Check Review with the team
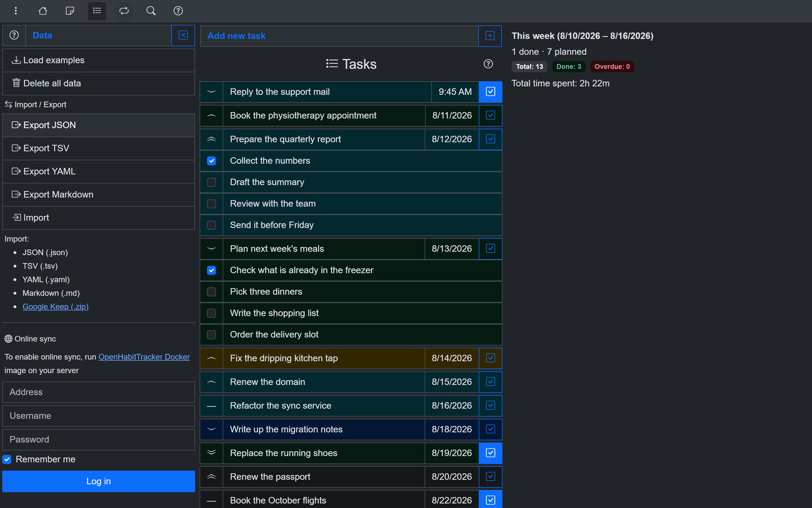Viewport: 812px width, 508px height. pyautogui.click(x=211, y=204)
